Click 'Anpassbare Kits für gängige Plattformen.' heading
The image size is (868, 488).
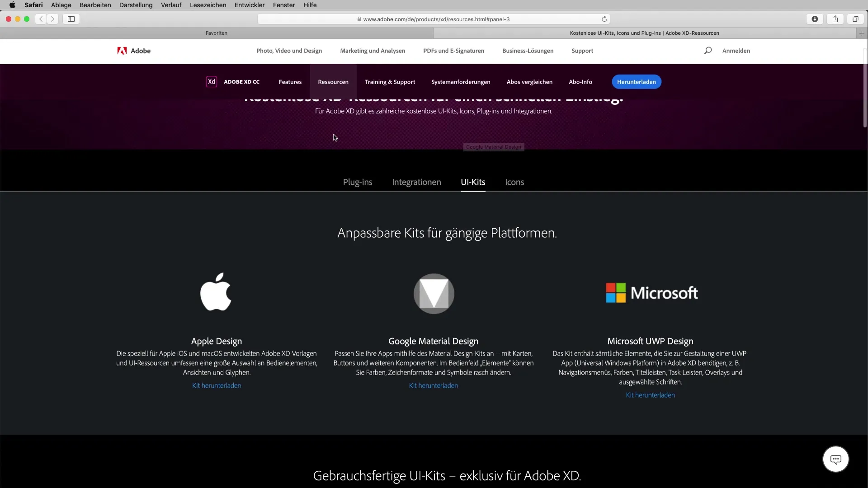pos(447,233)
